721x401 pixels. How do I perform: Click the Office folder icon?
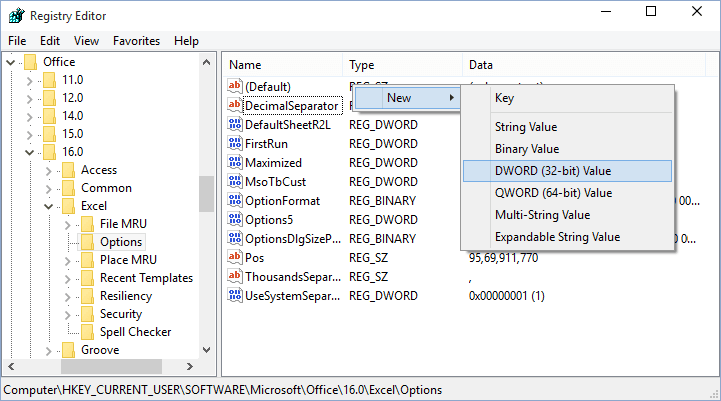[x=30, y=62]
